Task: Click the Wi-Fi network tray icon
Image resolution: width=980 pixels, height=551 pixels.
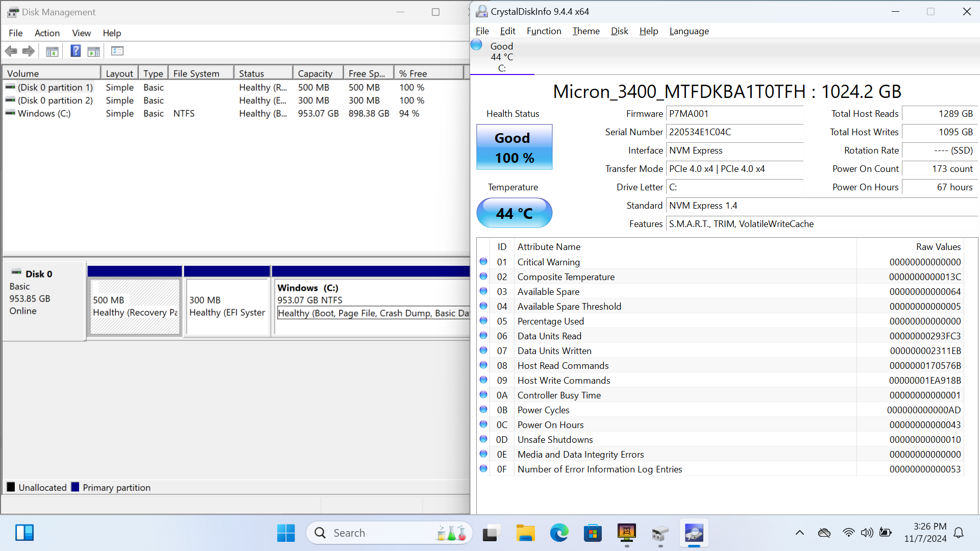Action: (x=848, y=533)
